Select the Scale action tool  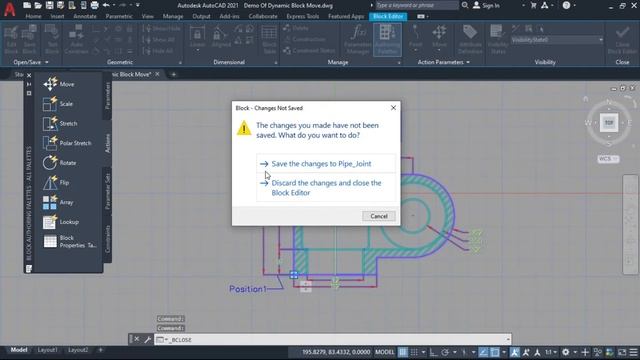(58, 104)
